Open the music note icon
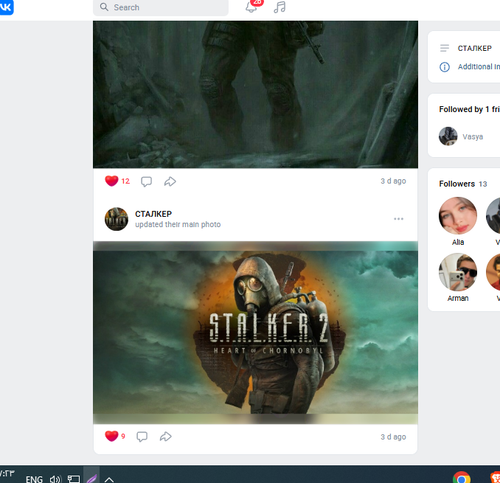The height and width of the screenshot is (483, 500). click(280, 7)
